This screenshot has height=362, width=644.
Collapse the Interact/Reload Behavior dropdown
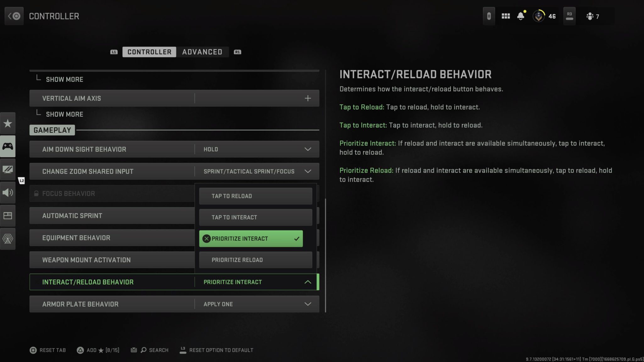[x=308, y=282]
